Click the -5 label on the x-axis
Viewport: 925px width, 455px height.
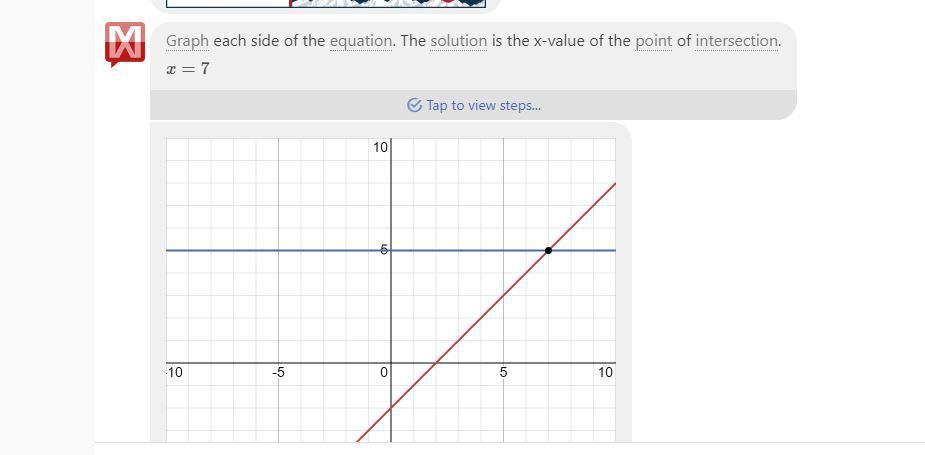point(278,373)
